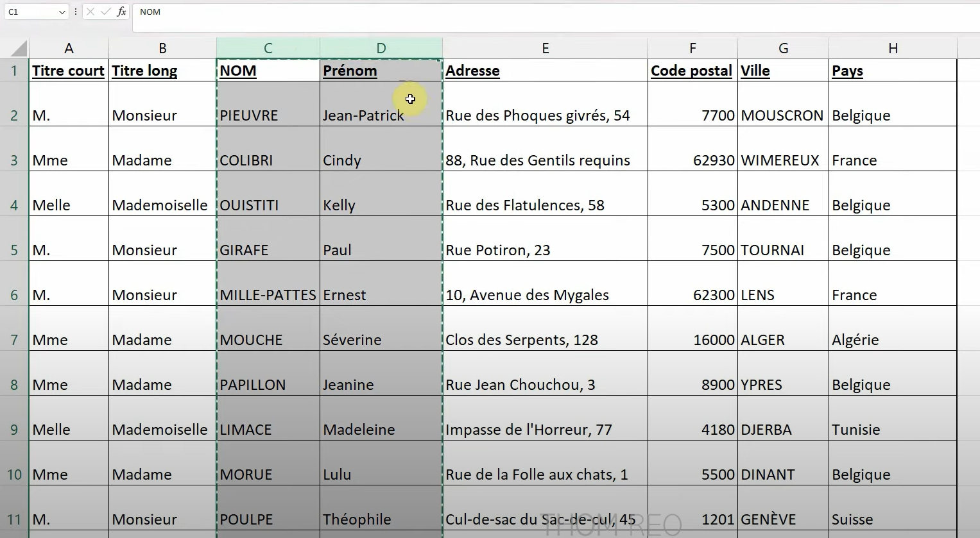The width and height of the screenshot is (980, 538).
Task: Select column B header
Action: 162,48
